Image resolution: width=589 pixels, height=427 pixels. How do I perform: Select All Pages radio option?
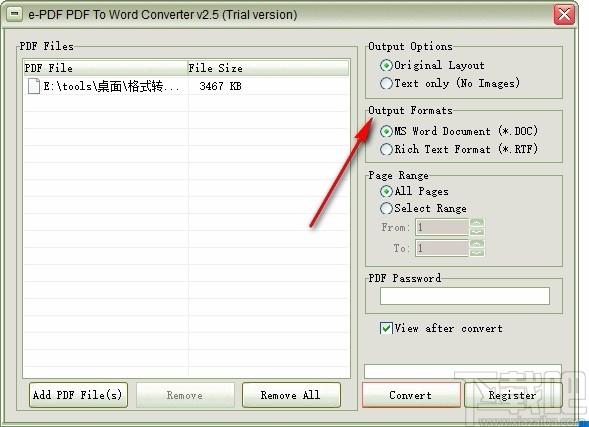click(414, 192)
